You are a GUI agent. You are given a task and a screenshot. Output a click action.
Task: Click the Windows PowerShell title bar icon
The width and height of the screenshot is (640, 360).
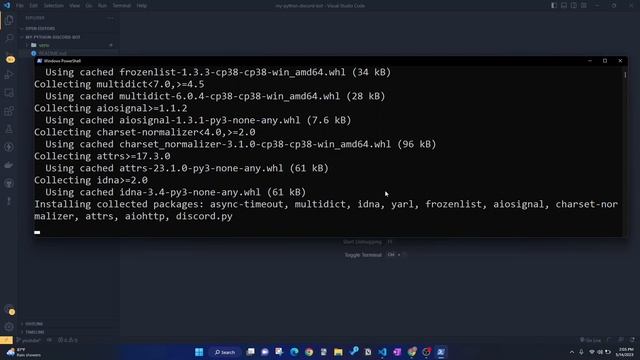coord(40,61)
